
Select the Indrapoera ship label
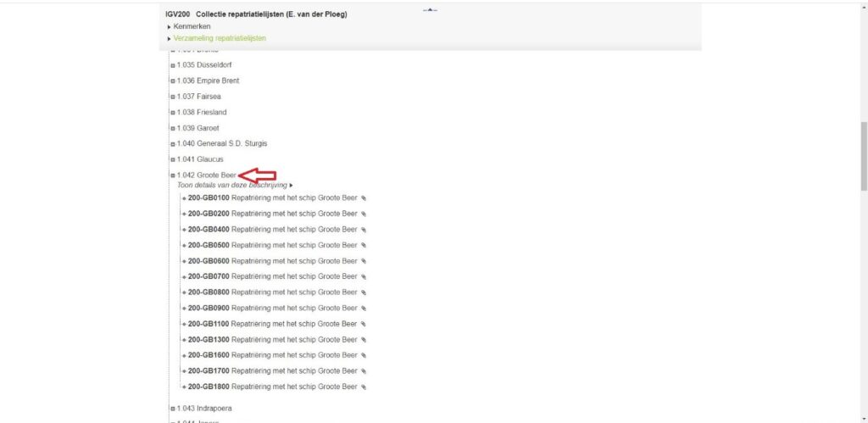pyautogui.click(x=214, y=409)
